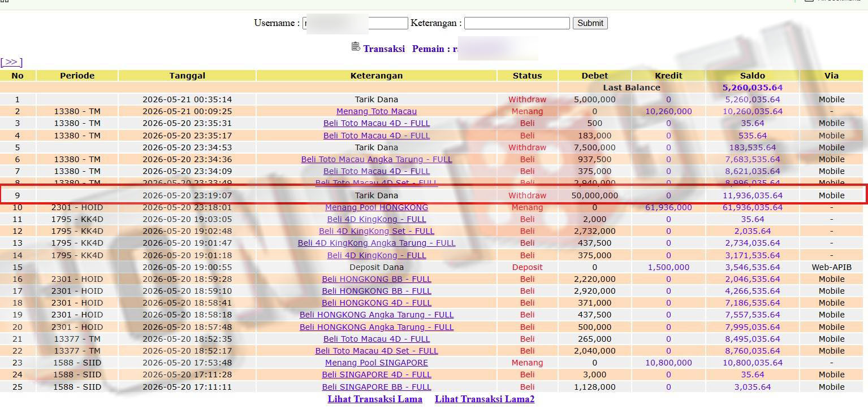Click the Transaksi clipboard icon
868x418 pixels.
point(356,47)
